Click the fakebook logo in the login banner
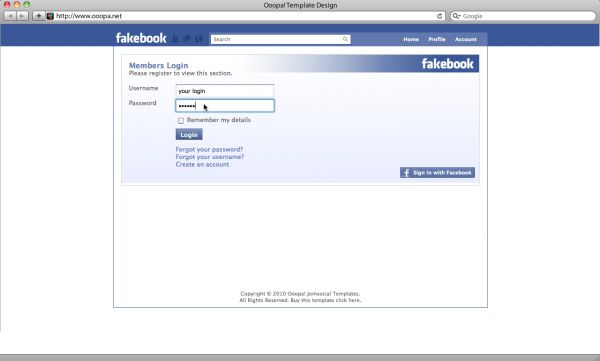Viewport: 600px width, 361px height. (447, 64)
